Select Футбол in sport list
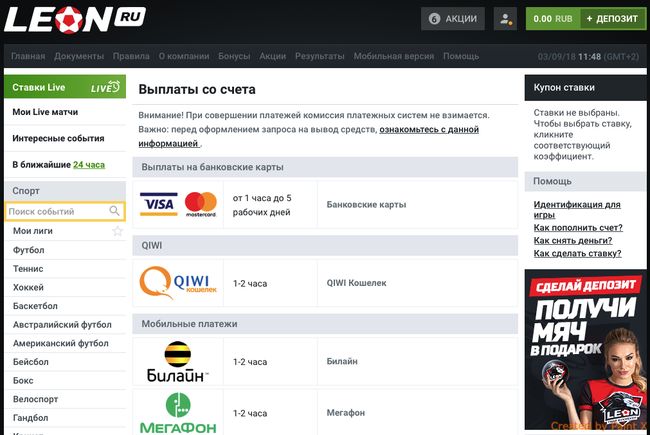The width and height of the screenshot is (650, 435). coord(65,250)
